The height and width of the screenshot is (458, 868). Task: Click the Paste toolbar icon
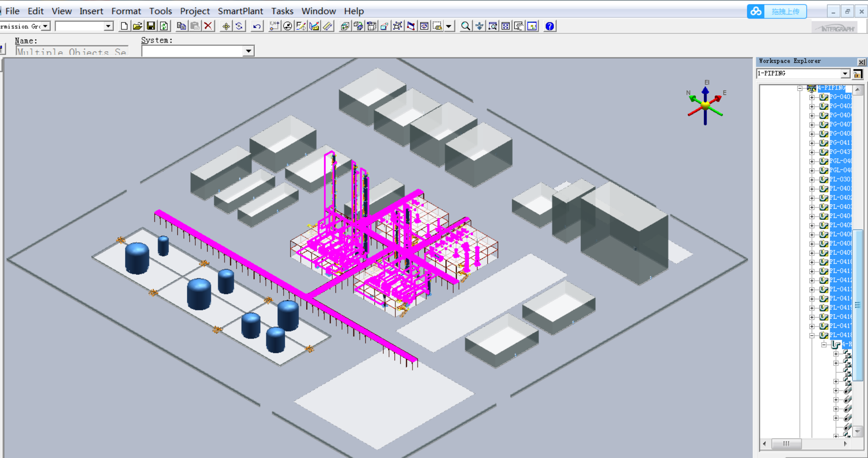tap(195, 26)
